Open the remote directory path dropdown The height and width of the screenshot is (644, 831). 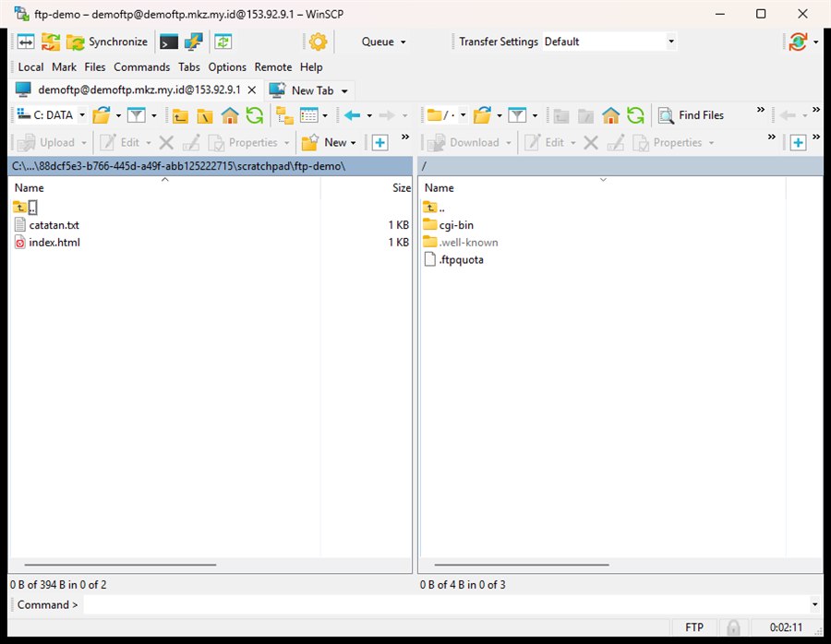(447, 115)
